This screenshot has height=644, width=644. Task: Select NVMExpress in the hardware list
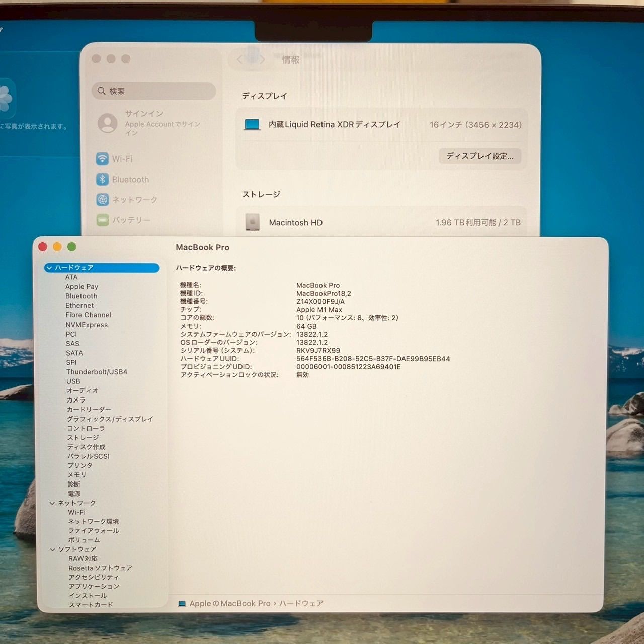[x=87, y=325]
